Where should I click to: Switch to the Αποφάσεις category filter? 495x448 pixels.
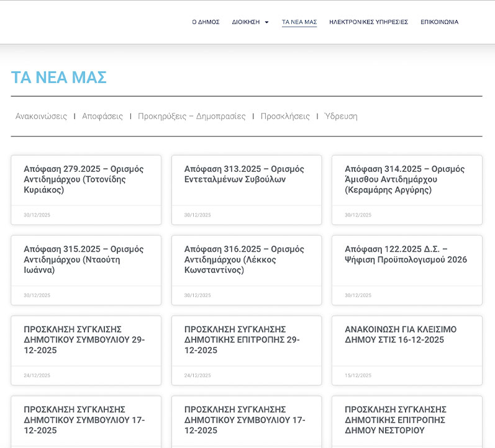pos(102,116)
